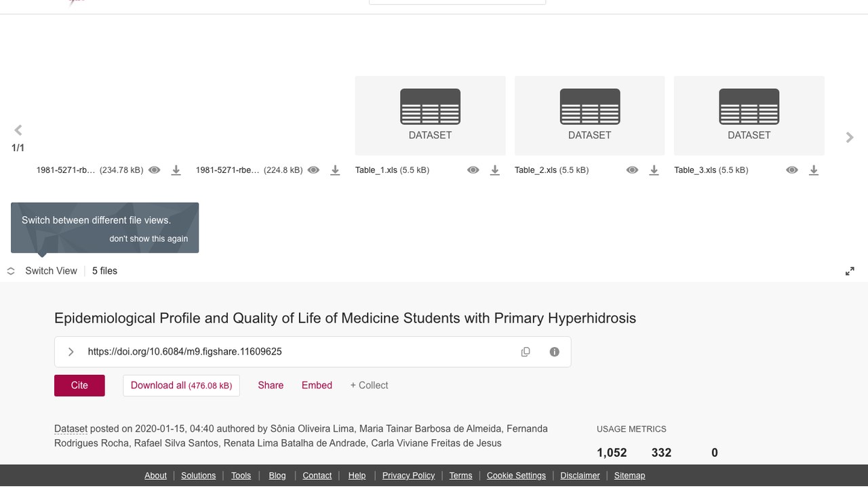Image resolution: width=868 pixels, height=488 pixels.
Task: Add to collection with + Collect
Action: pyautogui.click(x=369, y=385)
